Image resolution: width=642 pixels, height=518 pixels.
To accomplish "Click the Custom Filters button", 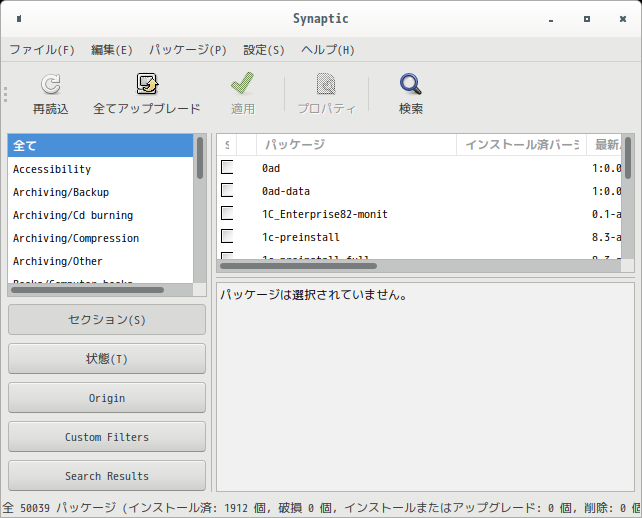I will click(x=107, y=437).
